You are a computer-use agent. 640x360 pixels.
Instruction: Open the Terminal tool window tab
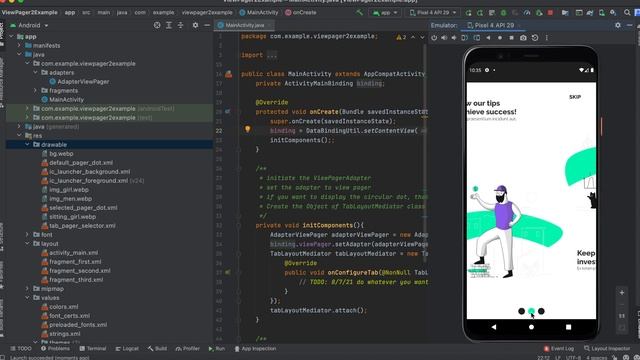(x=93, y=349)
